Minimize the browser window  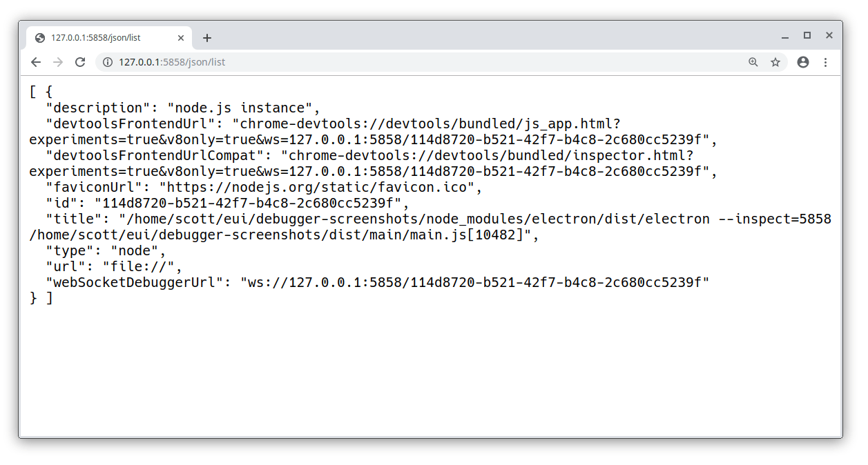coord(785,37)
